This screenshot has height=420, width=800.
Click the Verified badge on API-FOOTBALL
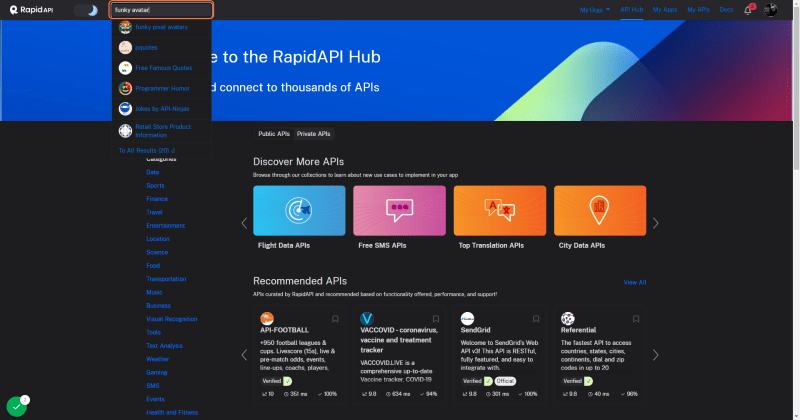pos(276,381)
